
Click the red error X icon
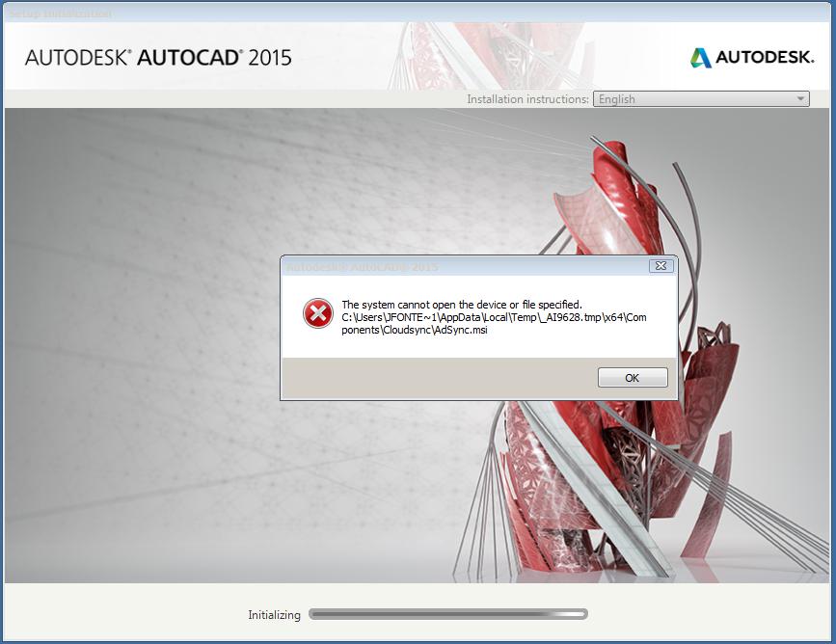[318, 313]
